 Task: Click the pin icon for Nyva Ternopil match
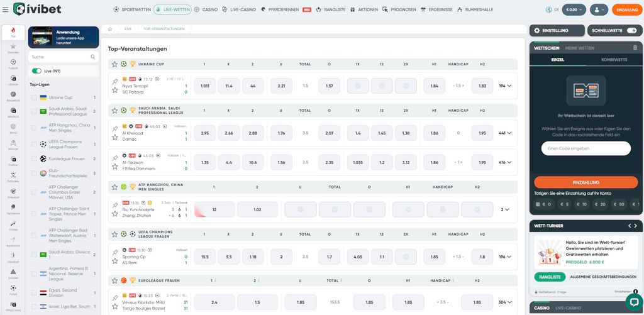point(115,82)
